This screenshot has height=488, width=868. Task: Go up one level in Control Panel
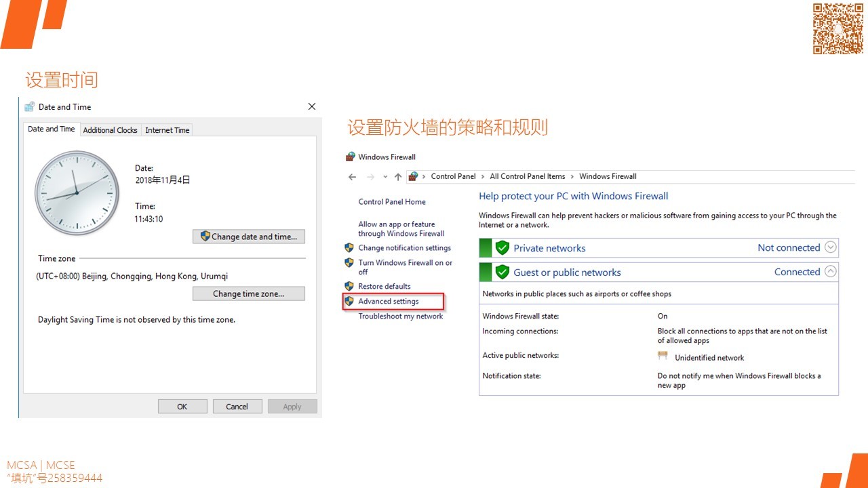pyautogui.click(x=398, y=177)
